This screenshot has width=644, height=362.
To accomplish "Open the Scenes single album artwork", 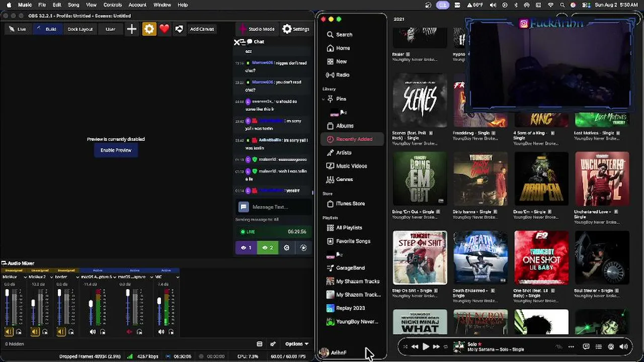I will [420, 101].
